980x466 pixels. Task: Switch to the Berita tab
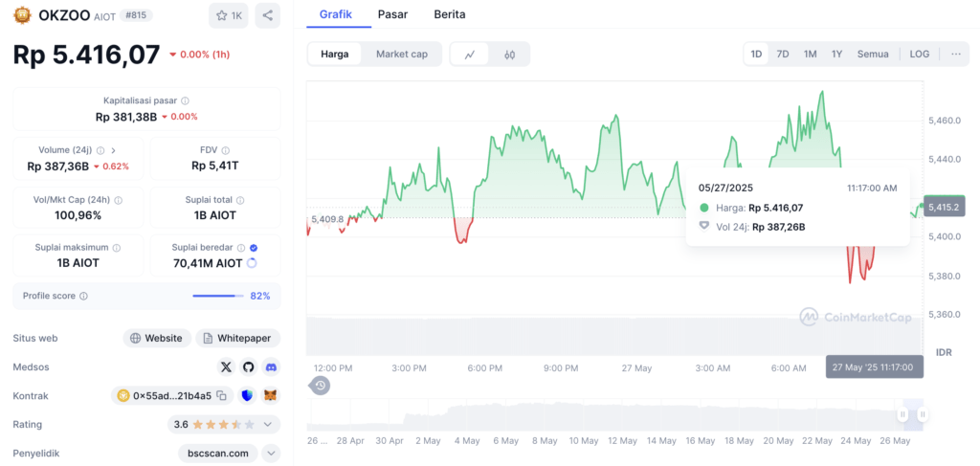point(450,14)
